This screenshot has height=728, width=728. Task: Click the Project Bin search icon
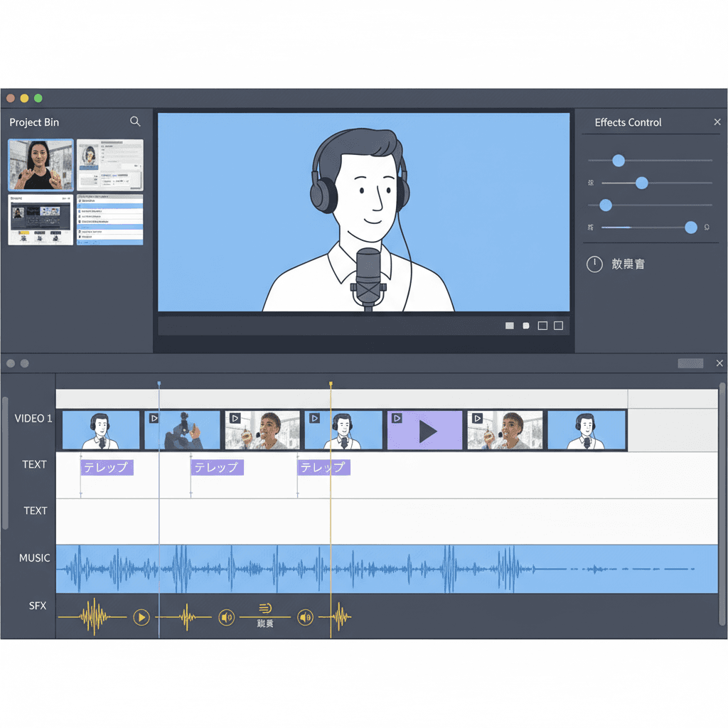[x=135, y=122]
